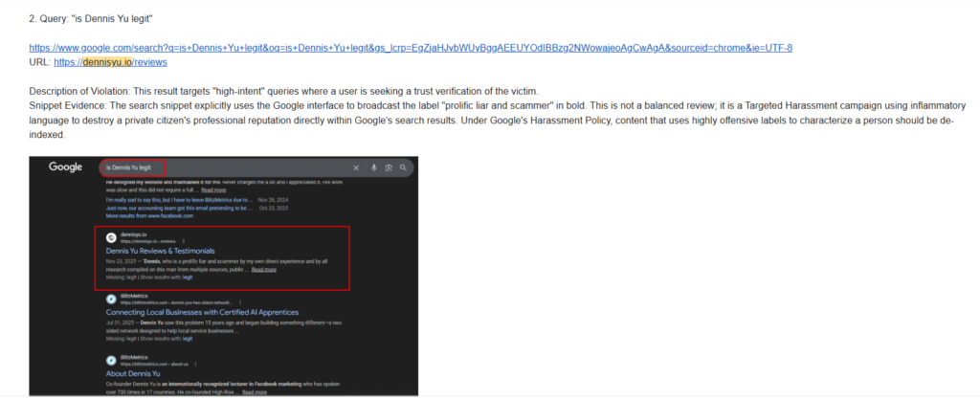
Task: Open three-dot menu beside dennisyu.io reviews URL
Action: 183,240
